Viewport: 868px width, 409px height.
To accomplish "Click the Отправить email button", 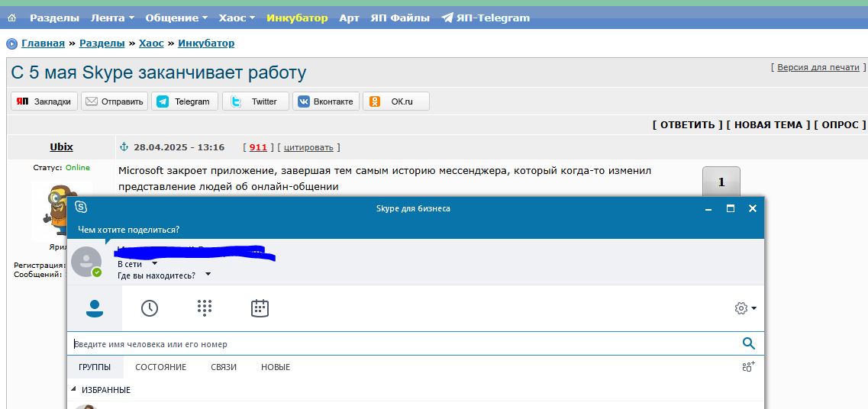I will (115, 101).
